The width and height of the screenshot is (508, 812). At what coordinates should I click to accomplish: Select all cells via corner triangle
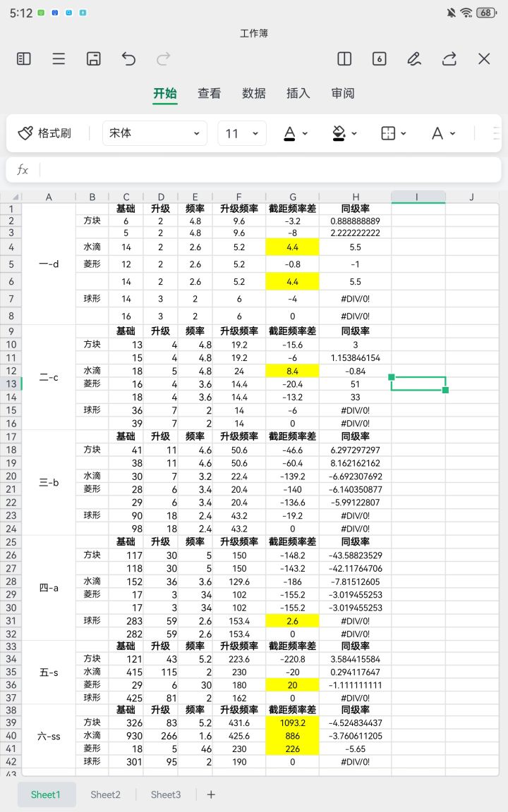click(11, 197)
